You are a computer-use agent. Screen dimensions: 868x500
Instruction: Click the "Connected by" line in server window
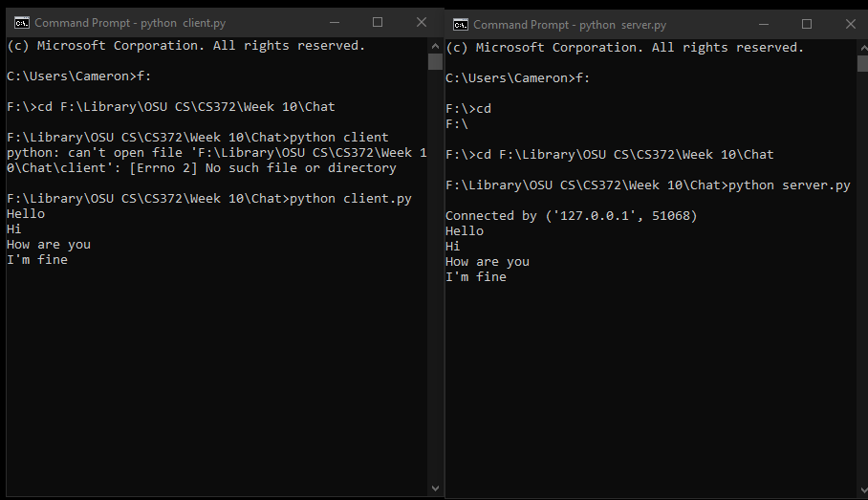(x=571, y=216)
